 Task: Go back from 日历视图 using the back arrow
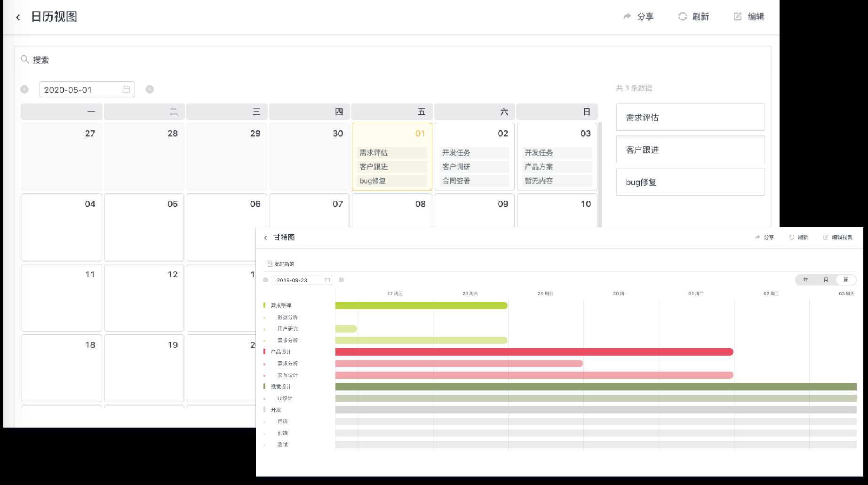(18, 17)
